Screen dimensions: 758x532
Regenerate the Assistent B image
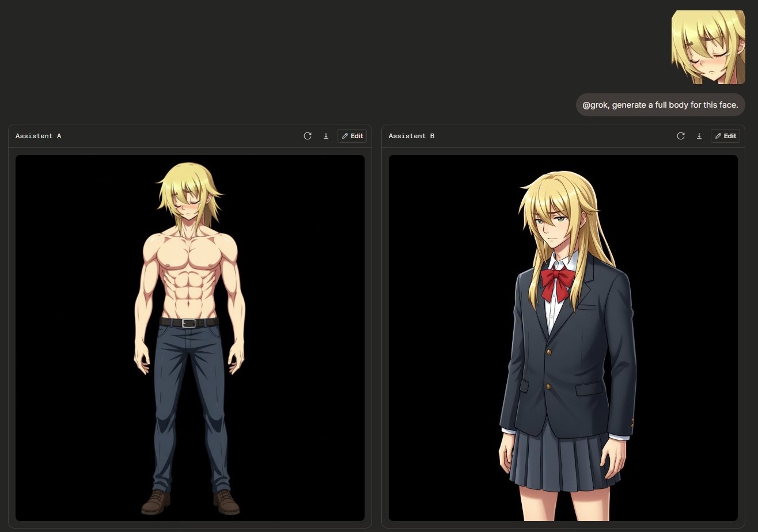(x=681, y=136)
